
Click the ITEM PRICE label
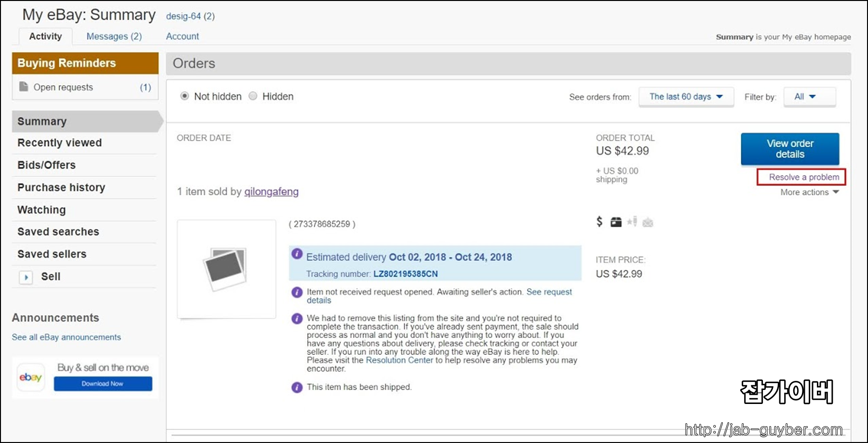click(x=620, y=260)
